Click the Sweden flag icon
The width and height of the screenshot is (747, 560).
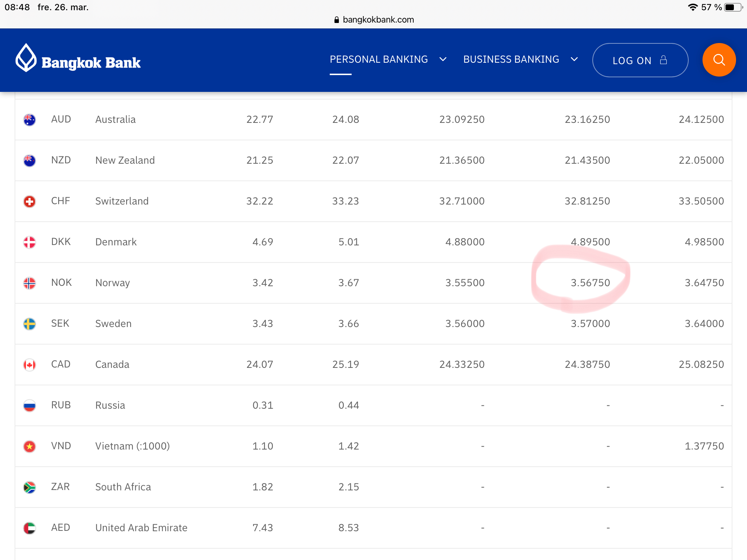[x=30, y=324]
